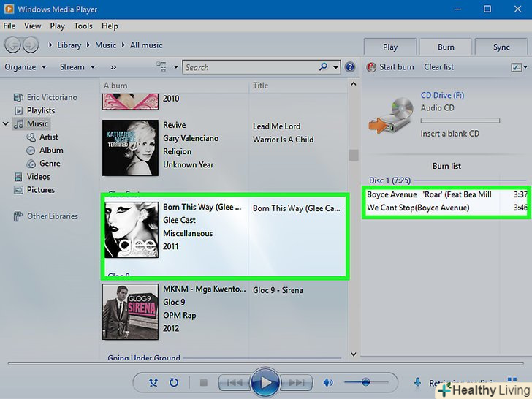Click the Library breadcrumb
Viewport: 532px width, 399px height.
coord(69,45)
